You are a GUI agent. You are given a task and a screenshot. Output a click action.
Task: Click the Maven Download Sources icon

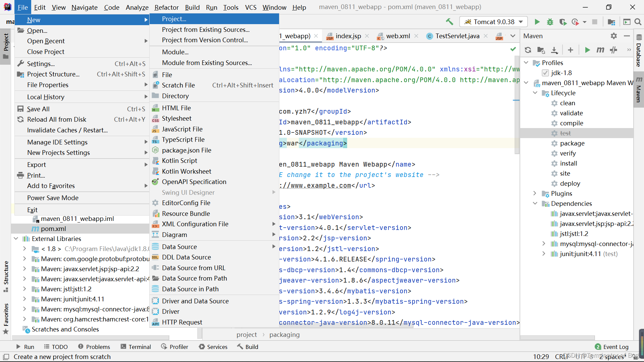(554, 50)
